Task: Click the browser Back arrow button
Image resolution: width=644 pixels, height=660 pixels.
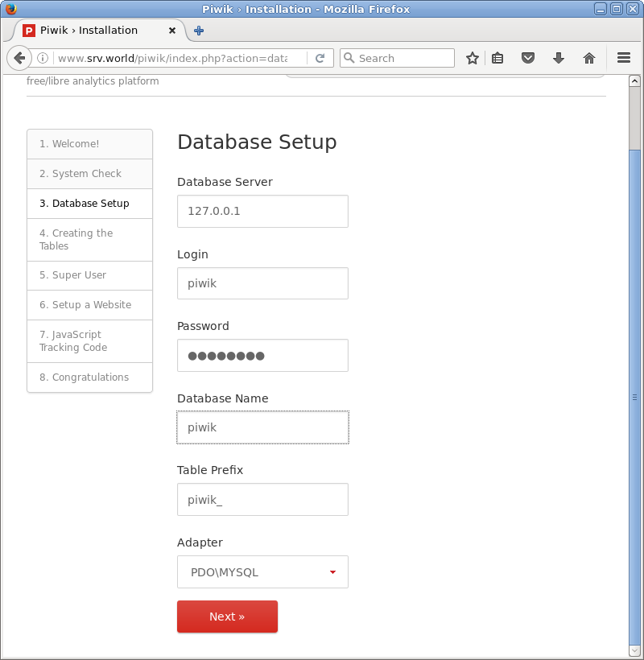Action: 19,58
